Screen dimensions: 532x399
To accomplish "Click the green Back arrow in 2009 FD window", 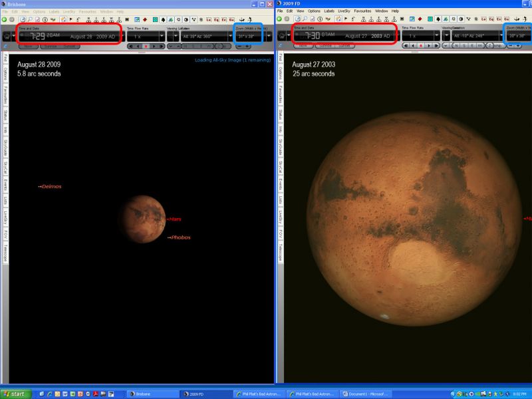I will click(279, 19).
